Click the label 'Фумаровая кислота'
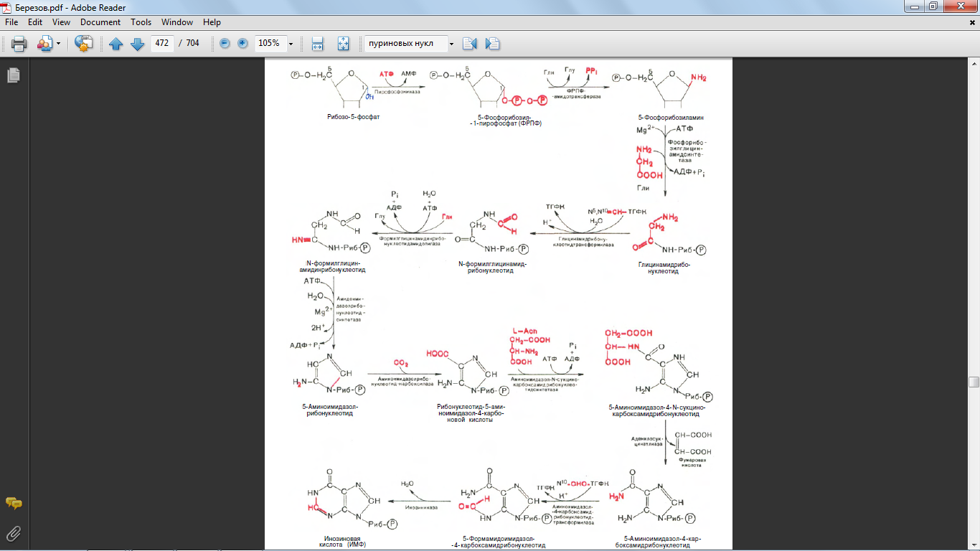Viewport: 980px width, 551px height. point(693,463)
